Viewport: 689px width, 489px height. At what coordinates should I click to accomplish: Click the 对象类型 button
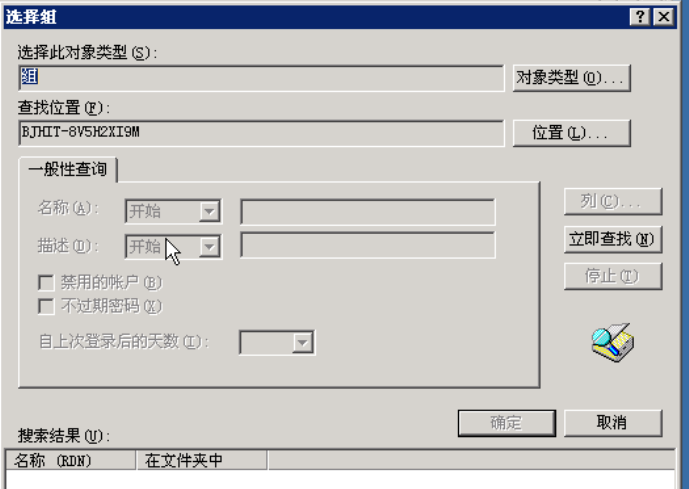(571, 78)
